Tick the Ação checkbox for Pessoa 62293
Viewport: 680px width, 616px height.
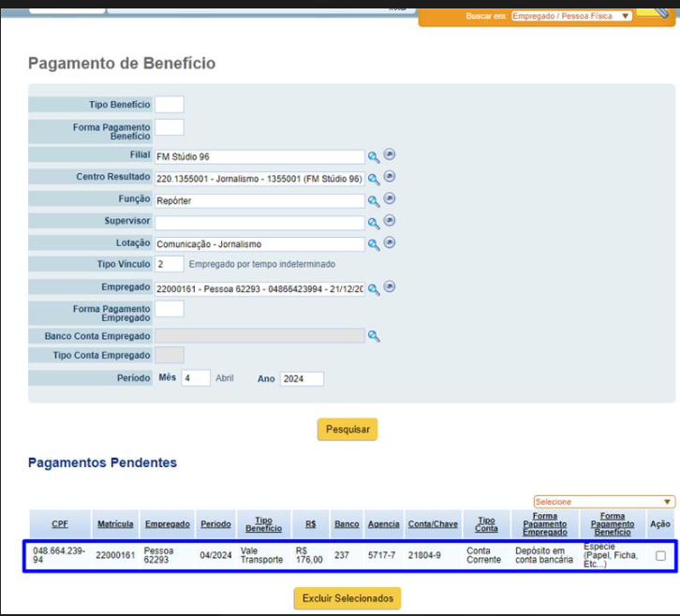pyautogui.click(x=660, y=556)
